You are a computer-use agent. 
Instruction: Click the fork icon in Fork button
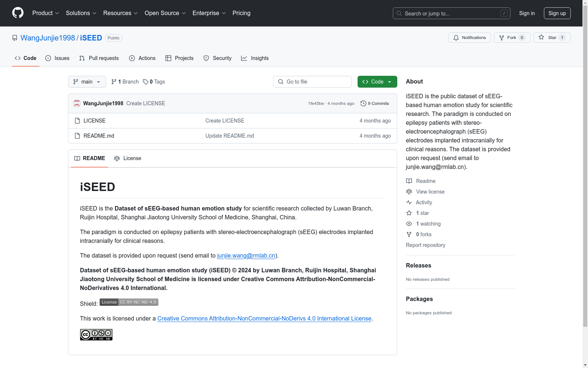[502, 38]
